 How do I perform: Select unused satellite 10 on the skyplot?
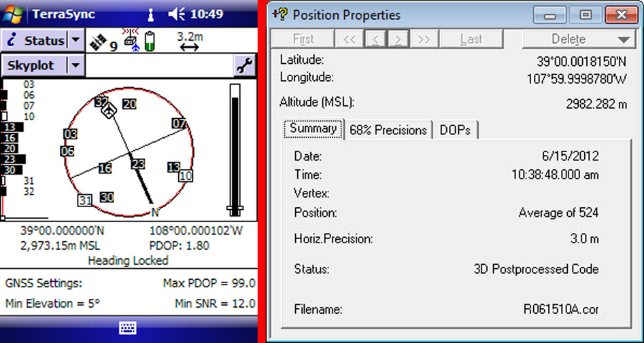[186, 176]
